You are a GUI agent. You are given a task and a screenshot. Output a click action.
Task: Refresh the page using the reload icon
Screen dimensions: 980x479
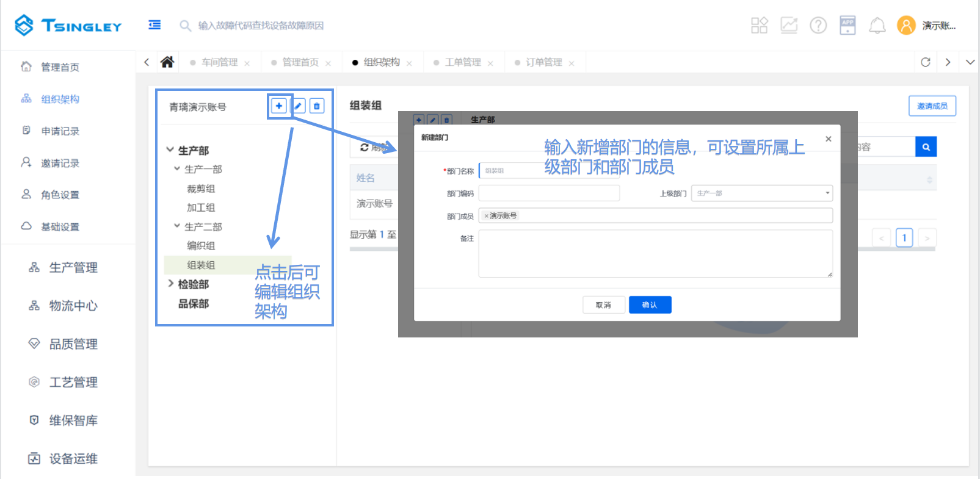point(925,62)
